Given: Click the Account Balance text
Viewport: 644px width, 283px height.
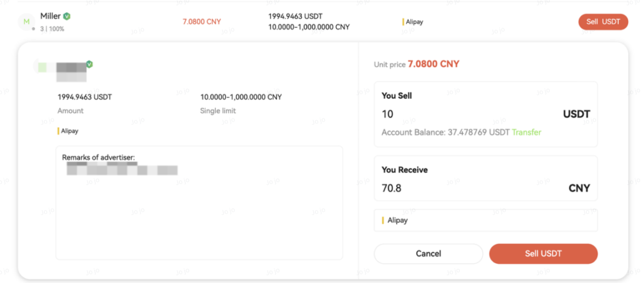Looking at the screenshot, I should pos(445,132).
